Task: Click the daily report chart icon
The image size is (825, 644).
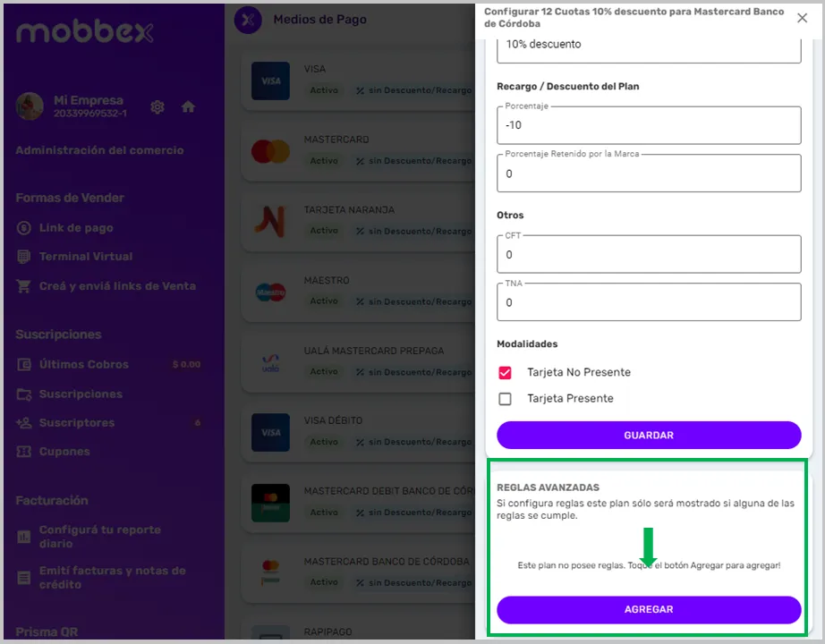Action: pyautogui.click(x=23, y=537)
